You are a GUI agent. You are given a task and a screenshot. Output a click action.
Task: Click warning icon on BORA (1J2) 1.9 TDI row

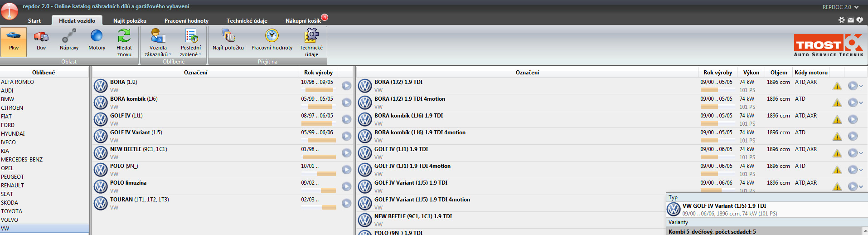[x=837, y=86]
